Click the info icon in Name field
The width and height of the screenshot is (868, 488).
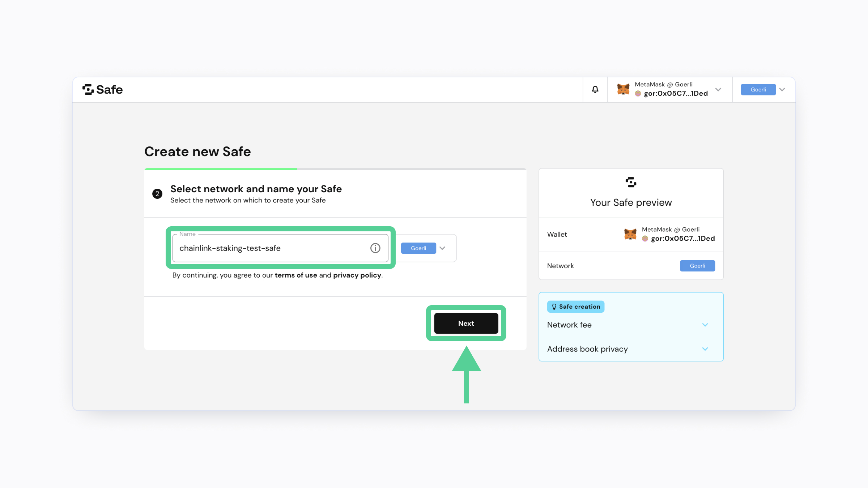point(375,248)
